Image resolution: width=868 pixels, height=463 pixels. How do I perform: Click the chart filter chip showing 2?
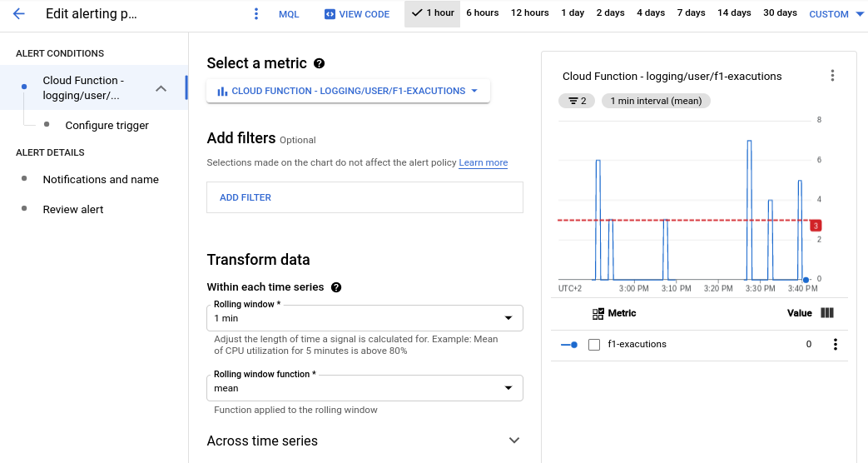576,101
